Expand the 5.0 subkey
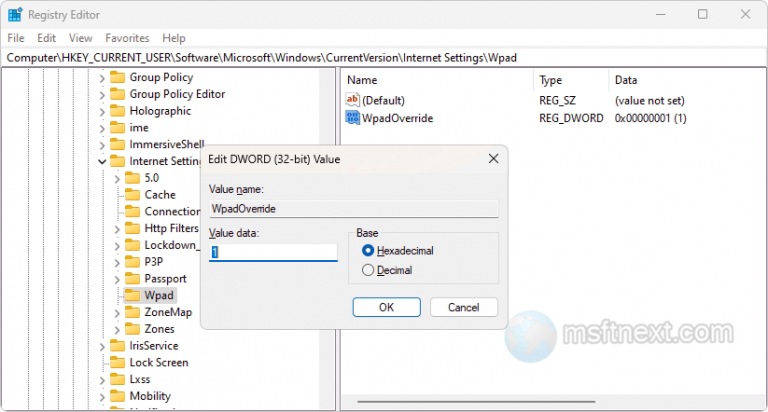This screenshot has height=412, width=768. tap(117, 179)
